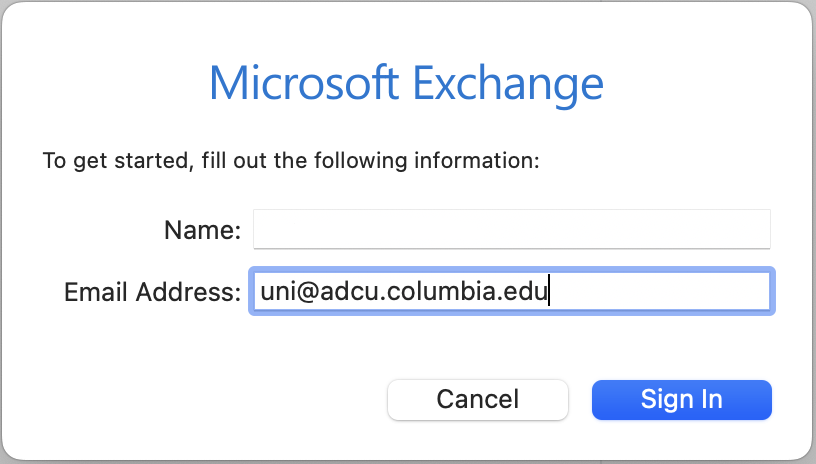
Task: Click empty space inside the email field
Action: point(659,291)
